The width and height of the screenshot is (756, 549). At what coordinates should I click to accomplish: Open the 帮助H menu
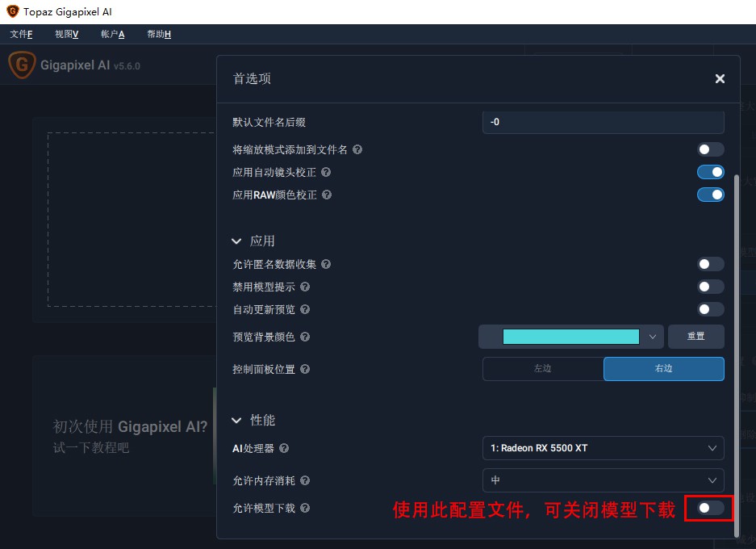(159, 34)
